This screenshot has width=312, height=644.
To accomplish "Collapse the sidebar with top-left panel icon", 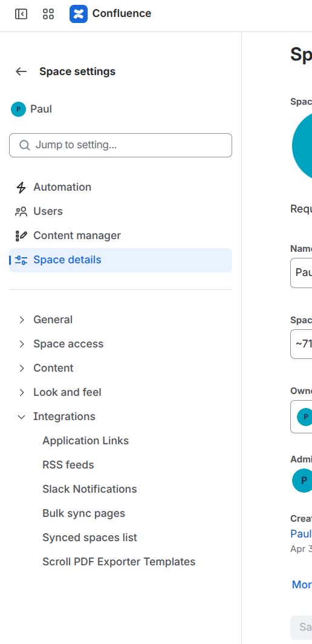I will (x=21, y=14).
